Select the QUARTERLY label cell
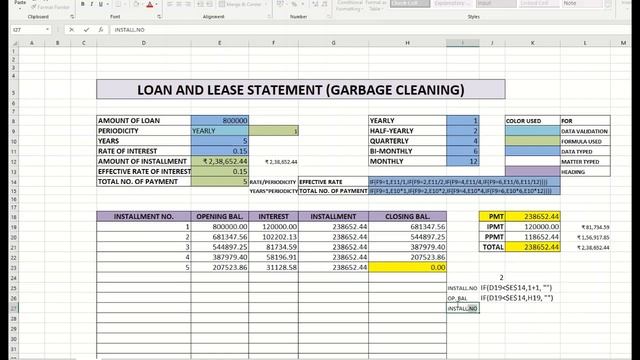The image size is (640, 360). click(x=407, y=141)
